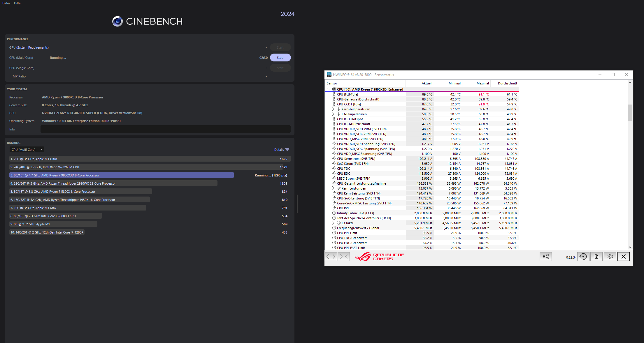Click the Info text field

165,129
